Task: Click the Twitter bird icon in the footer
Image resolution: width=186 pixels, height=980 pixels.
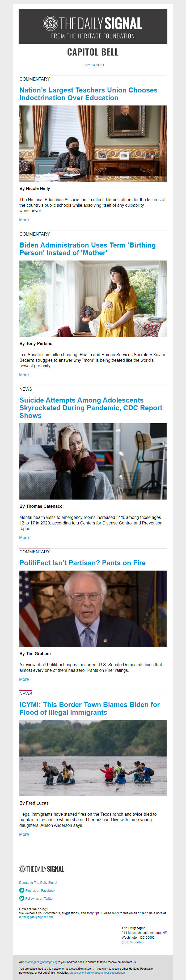Action: [x=22, y=898]
